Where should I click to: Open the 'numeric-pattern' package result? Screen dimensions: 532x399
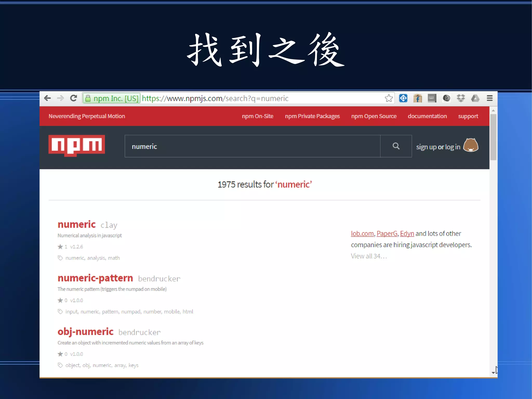coord(95,278)
